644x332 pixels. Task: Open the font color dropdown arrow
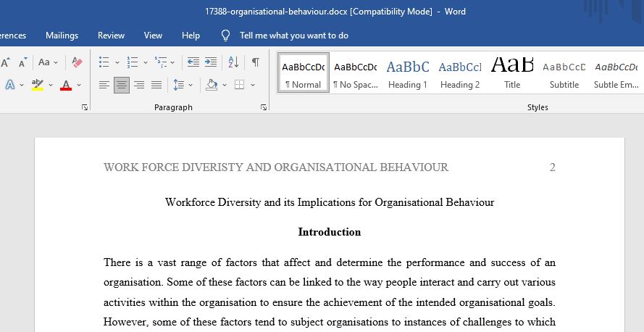(79, 85)
